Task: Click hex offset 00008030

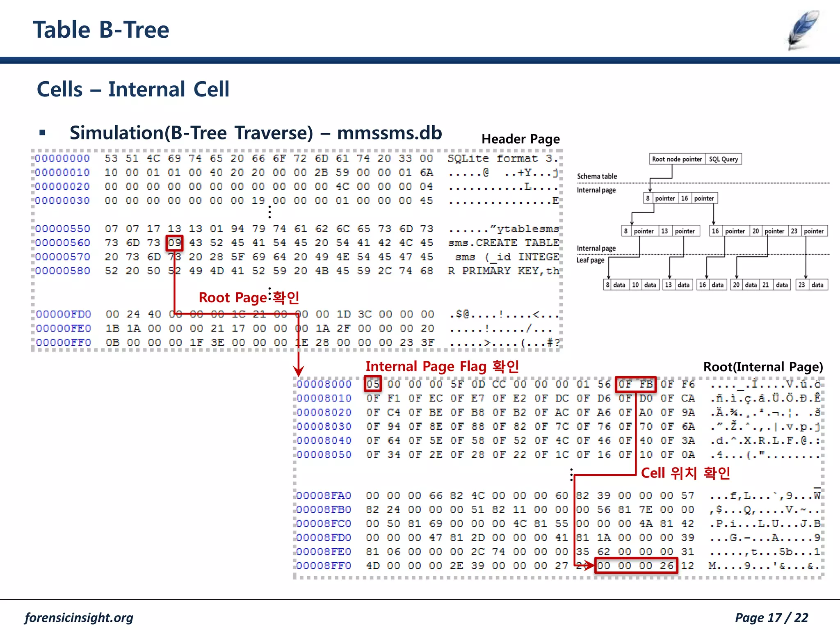Action: click(324, 427)
